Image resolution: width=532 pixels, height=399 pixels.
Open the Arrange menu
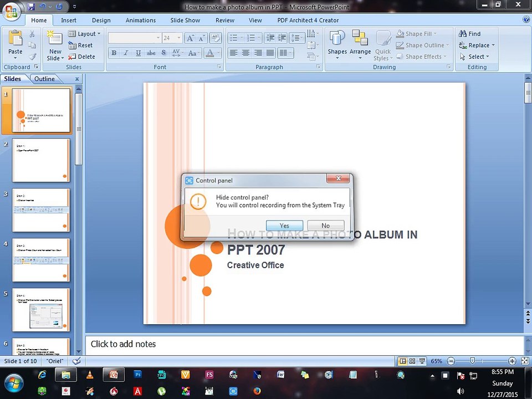360,45
